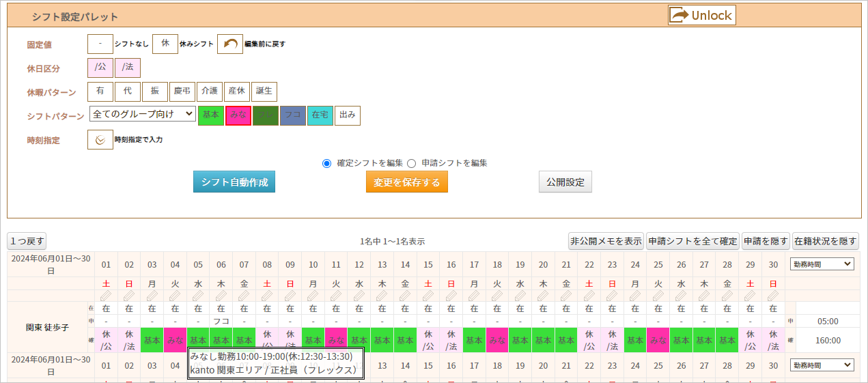Click the memo pencil icon under day 01

point(106,296)
